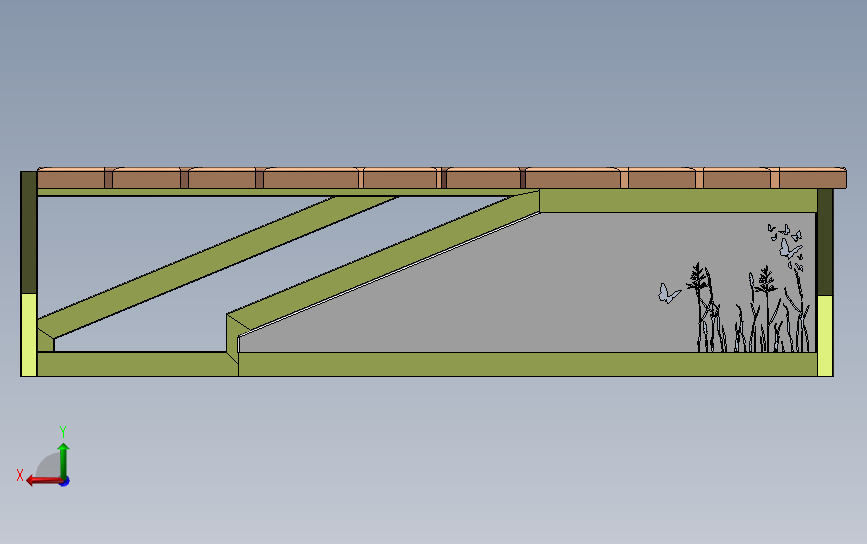Pick the lone butterfly cutout left of grass

[668, 292]
